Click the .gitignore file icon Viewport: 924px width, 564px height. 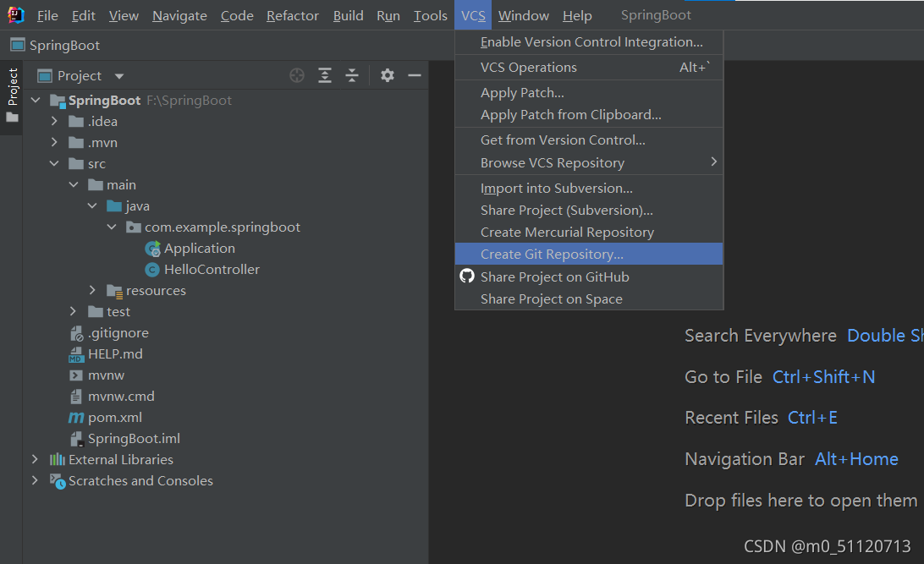pyautogui.click(x=77, y=333)
